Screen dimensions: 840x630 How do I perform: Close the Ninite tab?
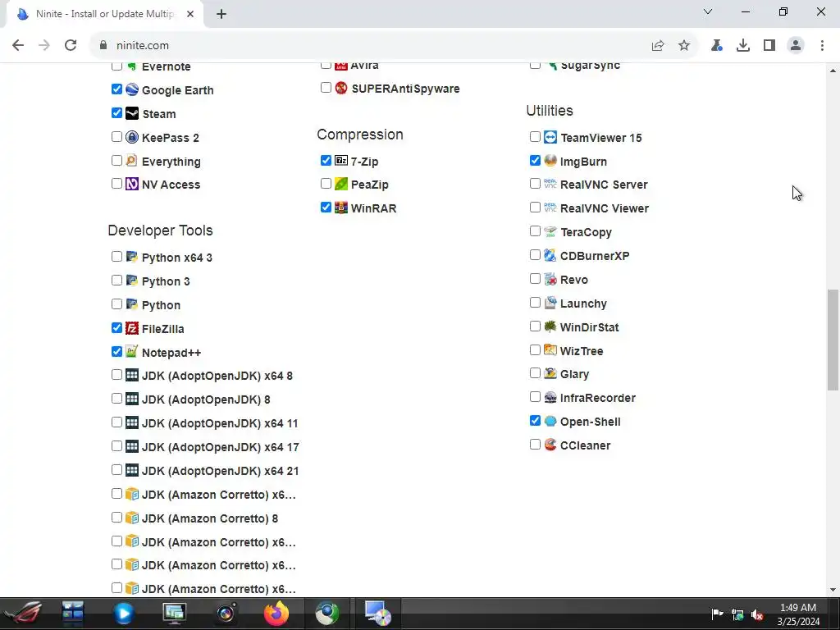pos(190,15)
